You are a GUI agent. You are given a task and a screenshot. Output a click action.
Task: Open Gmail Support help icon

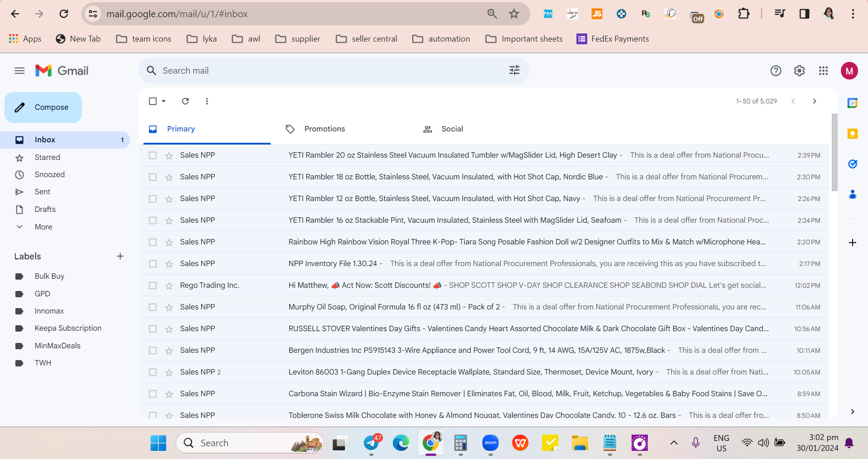[x=776, y=70]
